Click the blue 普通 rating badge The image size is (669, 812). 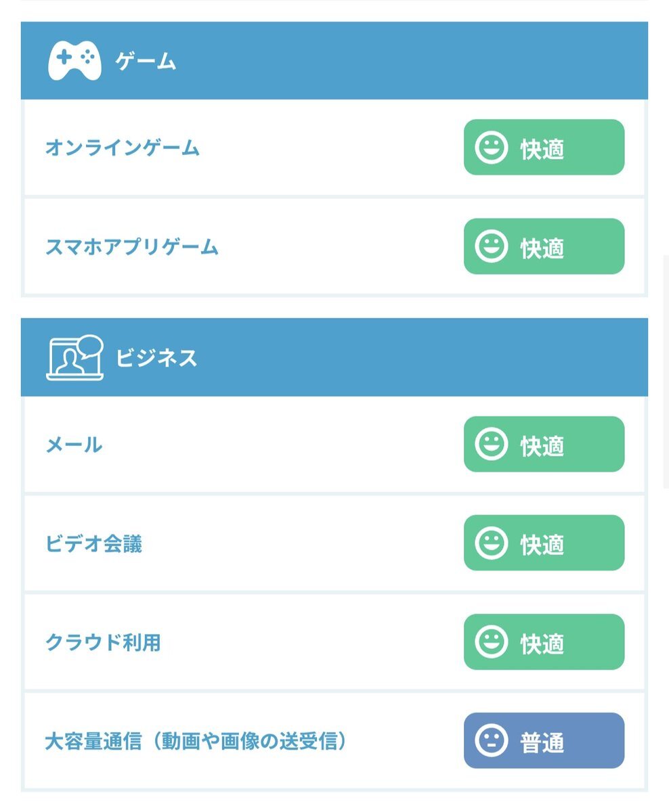[544, 740]
